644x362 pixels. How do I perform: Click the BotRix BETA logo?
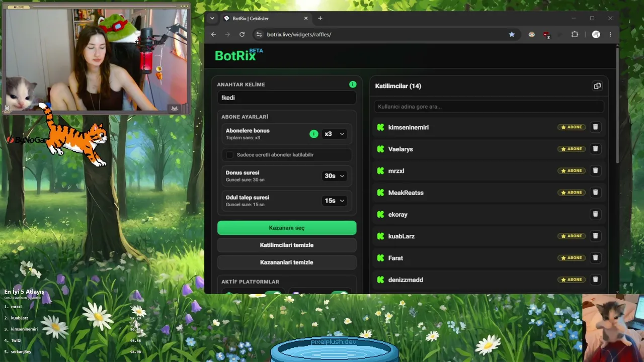pyautogui.click(x=238, y=55)
